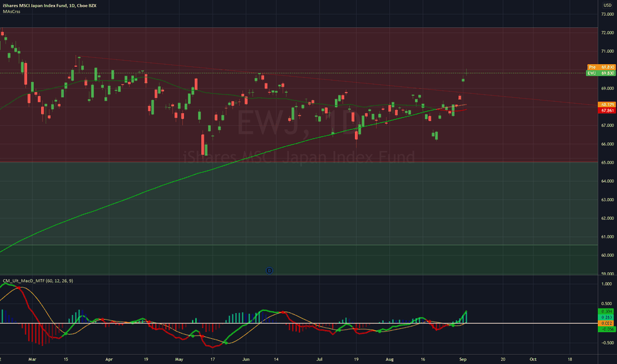Select the CM_Ult_MacD_MTF indicator legend

pos(38,281)
